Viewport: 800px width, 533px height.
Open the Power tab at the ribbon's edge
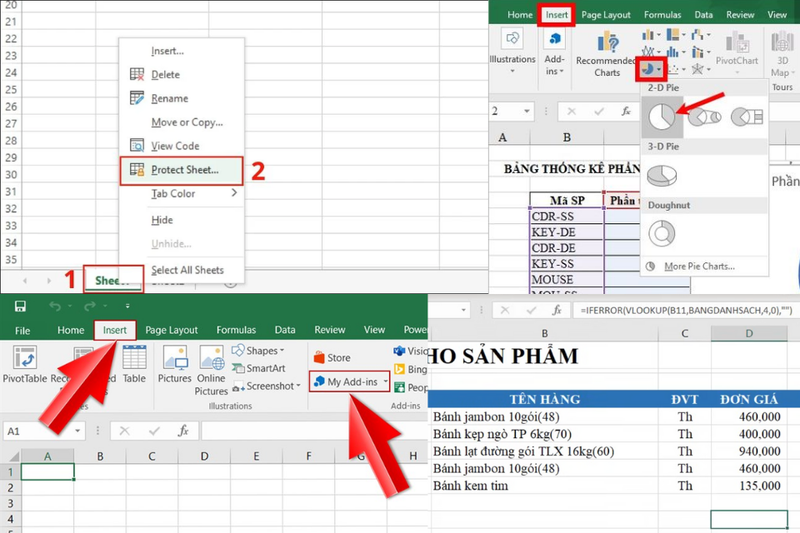(415, 330)
